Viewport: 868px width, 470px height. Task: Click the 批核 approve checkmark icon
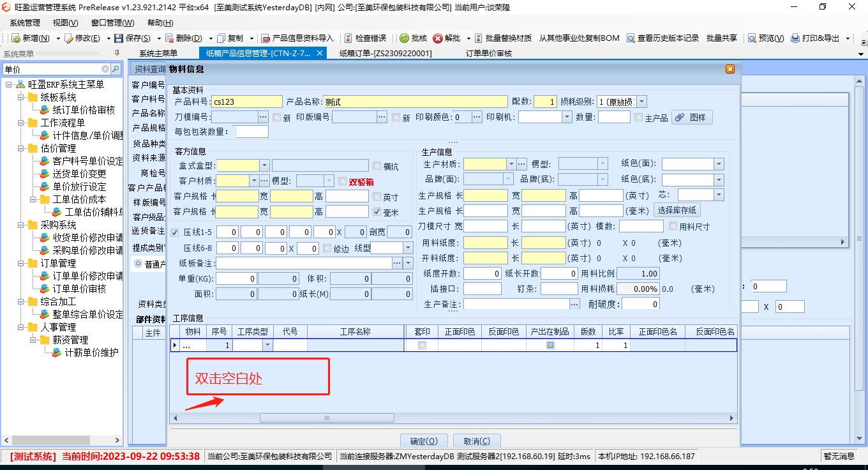tap(404, 38)
